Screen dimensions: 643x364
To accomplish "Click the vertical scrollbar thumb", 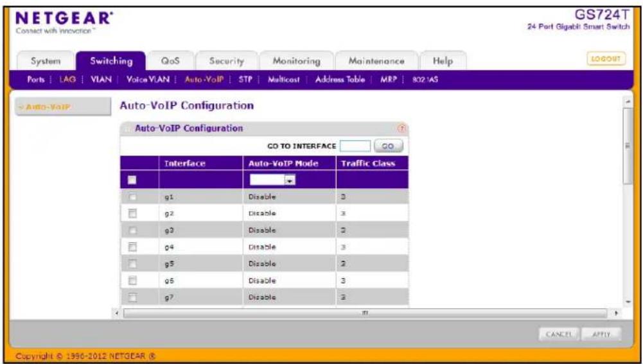I will pos(628,146).
